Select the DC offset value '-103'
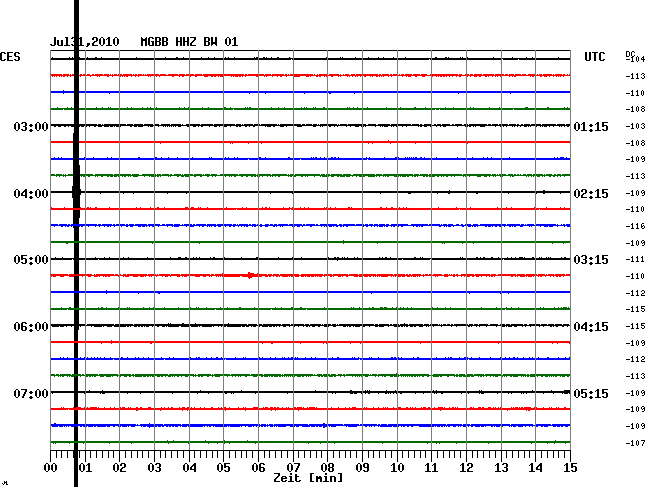The image size is (650, 494). point(635,126)
